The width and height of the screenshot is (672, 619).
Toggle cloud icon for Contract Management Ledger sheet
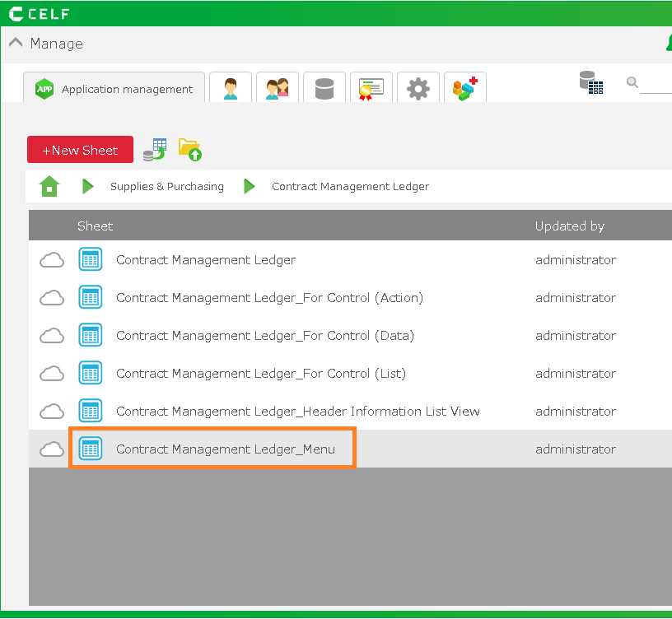coord(52,260)
